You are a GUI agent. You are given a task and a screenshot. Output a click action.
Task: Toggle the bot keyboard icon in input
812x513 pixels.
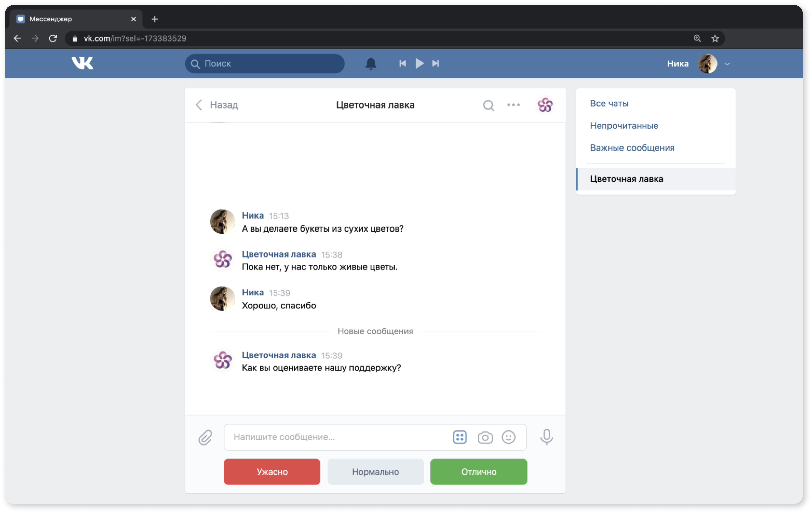tap(460, 437)
